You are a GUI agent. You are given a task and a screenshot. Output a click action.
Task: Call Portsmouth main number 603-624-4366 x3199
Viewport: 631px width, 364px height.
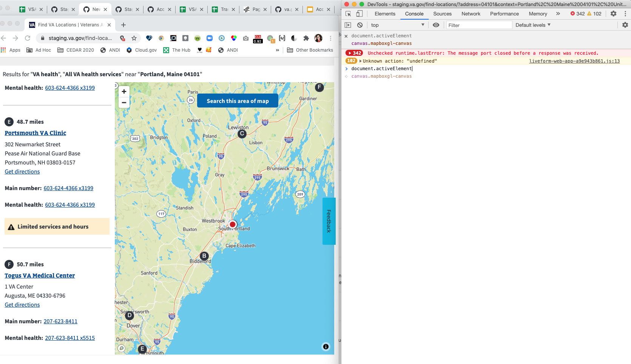[68, 188]
